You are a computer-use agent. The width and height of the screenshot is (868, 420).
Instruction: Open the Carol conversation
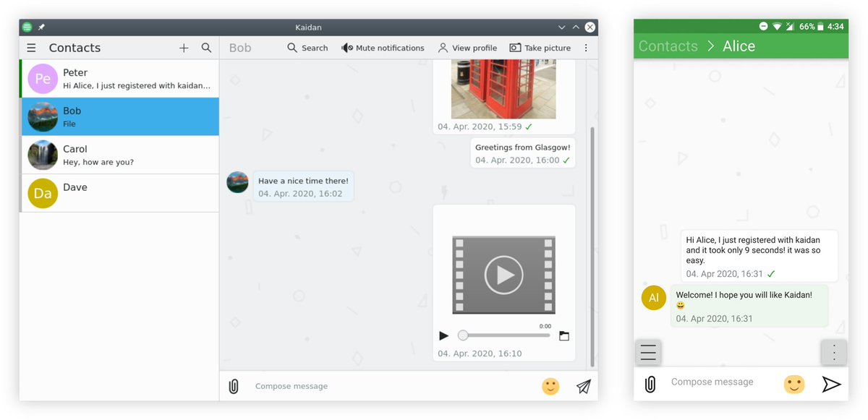pyautogui.click(x=119, y=155)
